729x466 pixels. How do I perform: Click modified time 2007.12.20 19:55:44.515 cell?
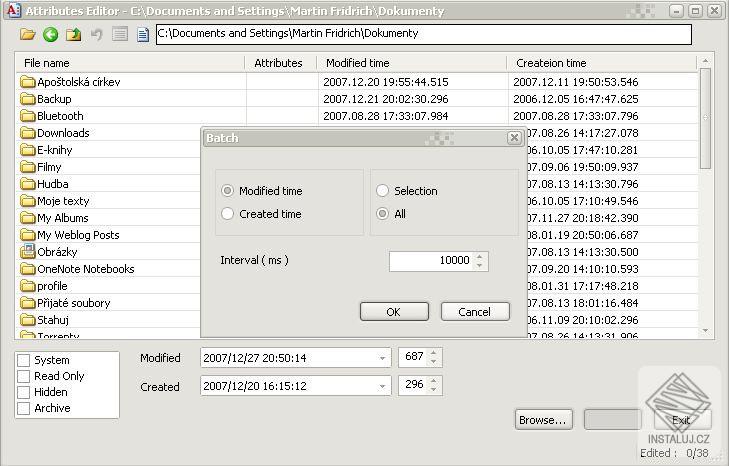[x=386, y=82]
